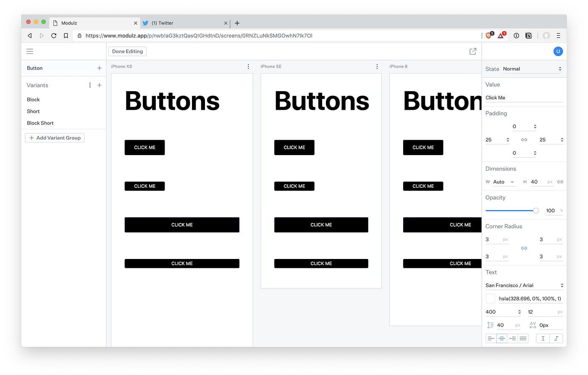Select left text alignment
The width and height of the screenshot is (588, 375).
coord(491,338)
